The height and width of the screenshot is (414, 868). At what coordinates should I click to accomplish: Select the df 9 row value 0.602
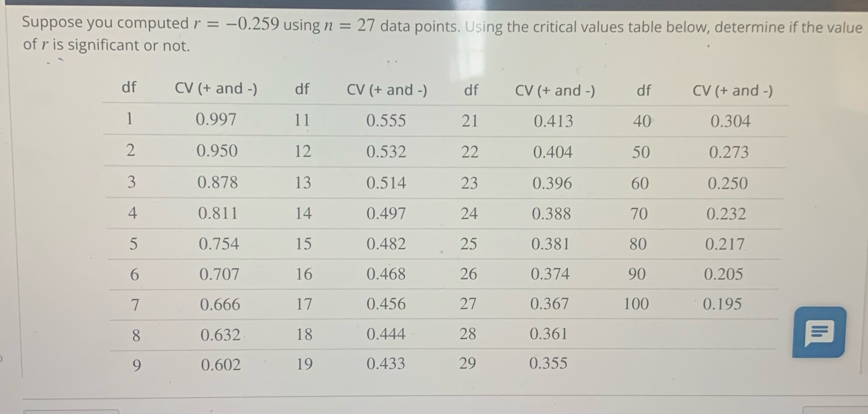click(x=220, y=364)
